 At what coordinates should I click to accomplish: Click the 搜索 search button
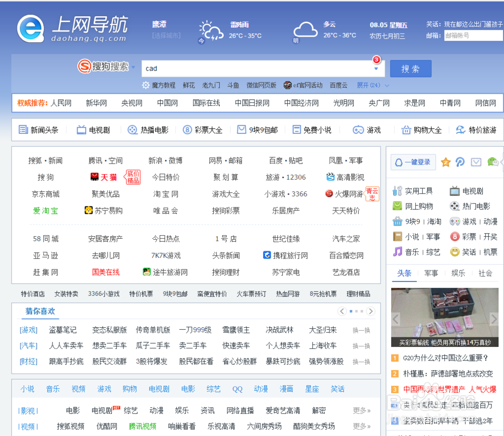410,68
